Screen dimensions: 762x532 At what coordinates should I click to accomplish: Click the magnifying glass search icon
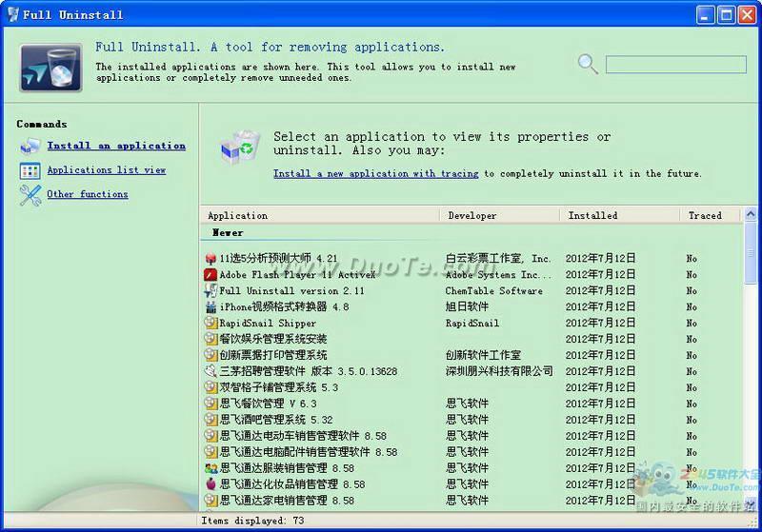pyautogui.click(x=588, y=64)
